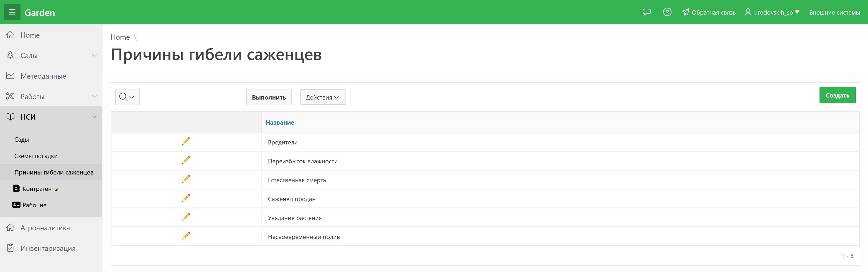Expand the Работы sidebar section
Viewport: 868px width, 272px height.
coord(94,96)
